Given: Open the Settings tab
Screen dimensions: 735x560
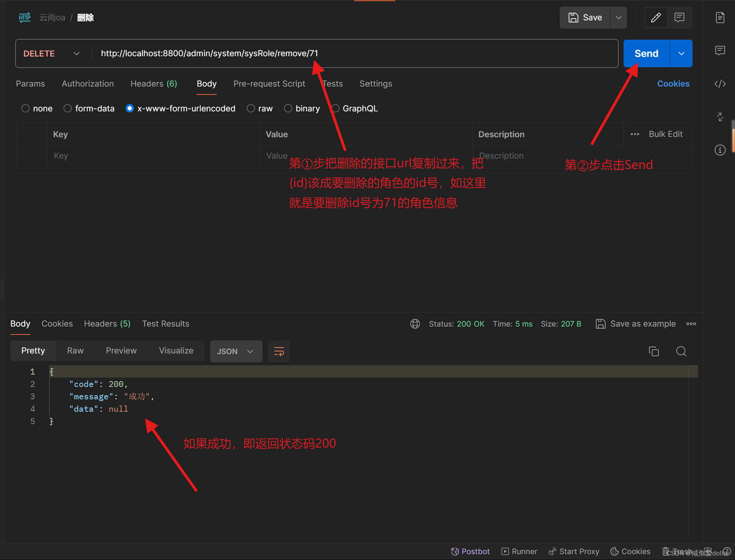Looking at the screenshot, I should tap(376, 84).
